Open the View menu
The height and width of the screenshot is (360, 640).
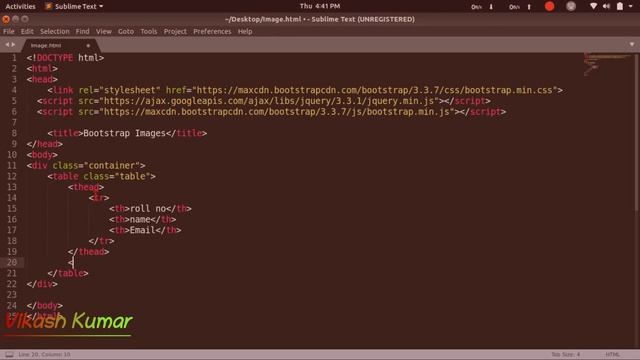click(x=104, y=31)
